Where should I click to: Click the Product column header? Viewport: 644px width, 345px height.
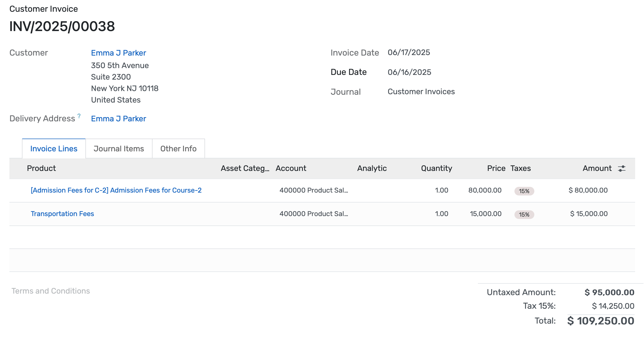tap(41, 168)
